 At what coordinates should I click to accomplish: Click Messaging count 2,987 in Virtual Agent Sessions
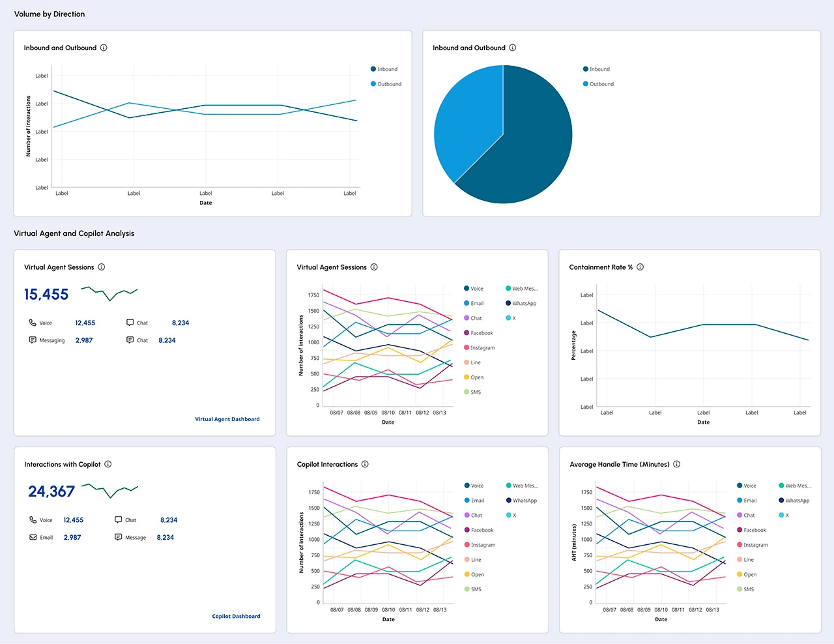click(84, 340)
